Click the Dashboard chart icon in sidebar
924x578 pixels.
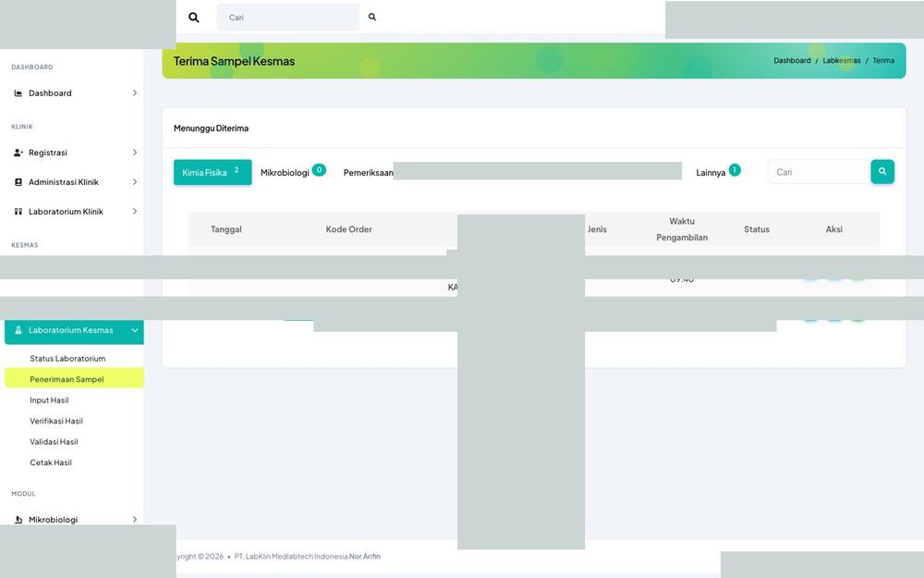pyautogui.click(x=18, y=93)
